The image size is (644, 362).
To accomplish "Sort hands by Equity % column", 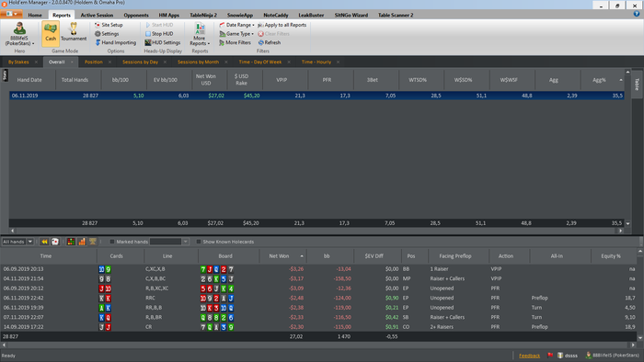I will click(614, 256).
